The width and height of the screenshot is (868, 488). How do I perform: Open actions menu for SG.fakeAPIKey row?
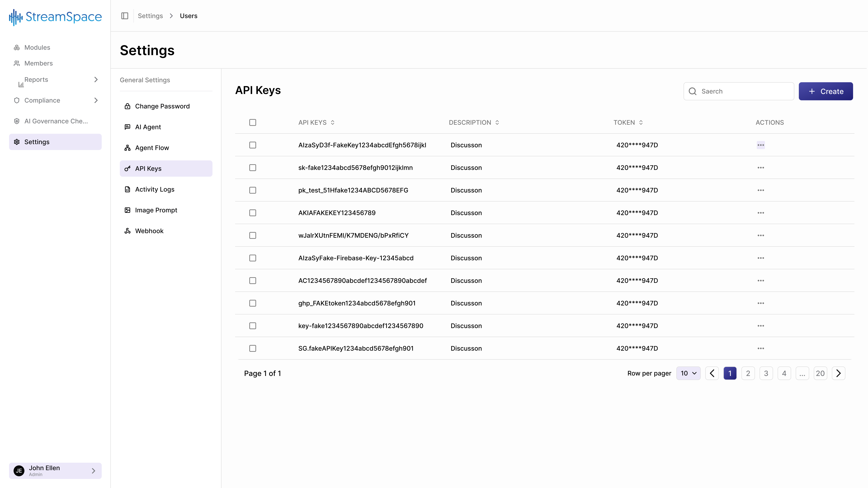point(761,348)
